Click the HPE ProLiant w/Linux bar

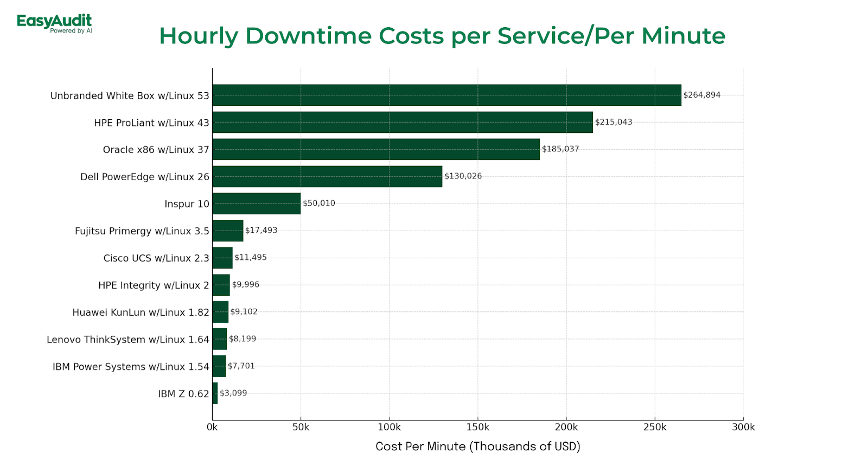point(402,122)
